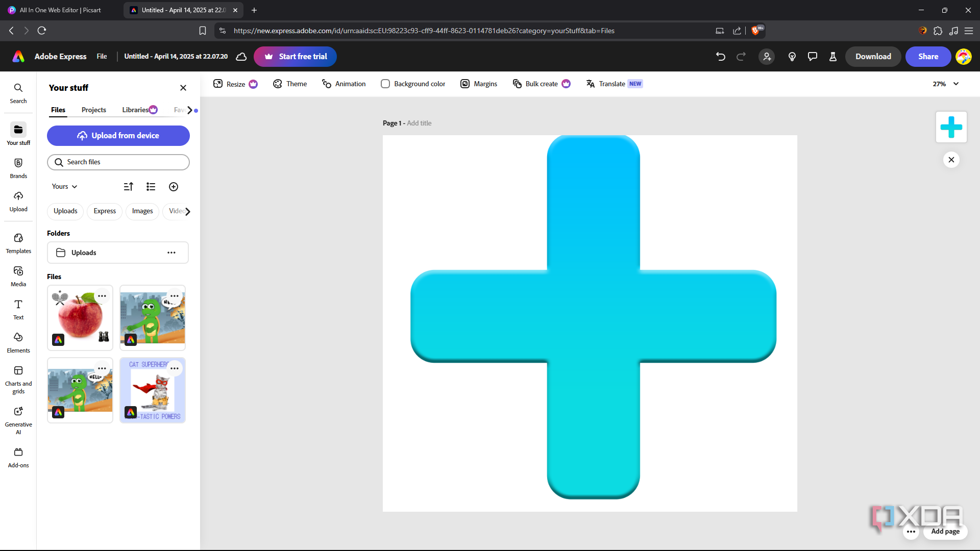This screenshot has height=551, width=980.
Task: Click the Search files field
Action: 118,162
